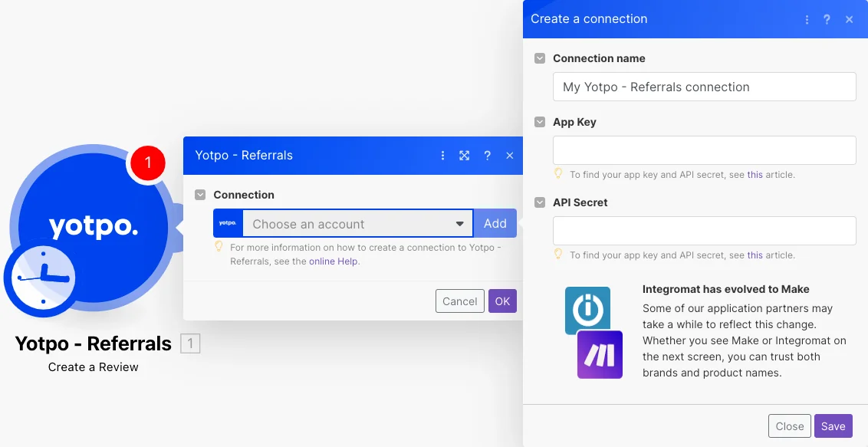Open 'this' article link under App Key
This screenshot has height=447, width=868.
pyautogui.click(x=755, y=174)
